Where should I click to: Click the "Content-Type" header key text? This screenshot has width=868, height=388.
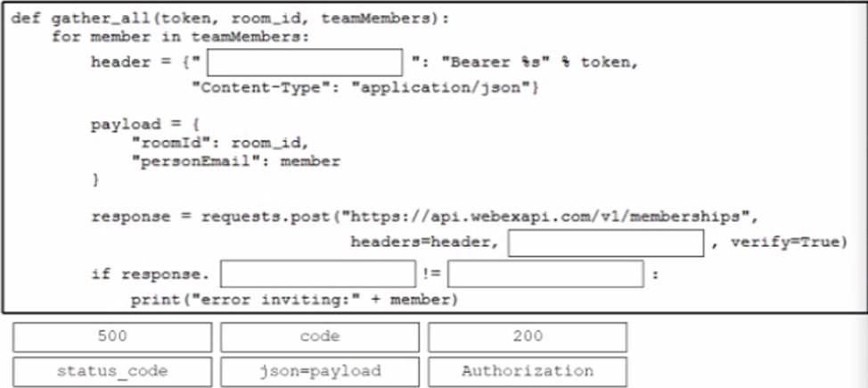point(256,87)
